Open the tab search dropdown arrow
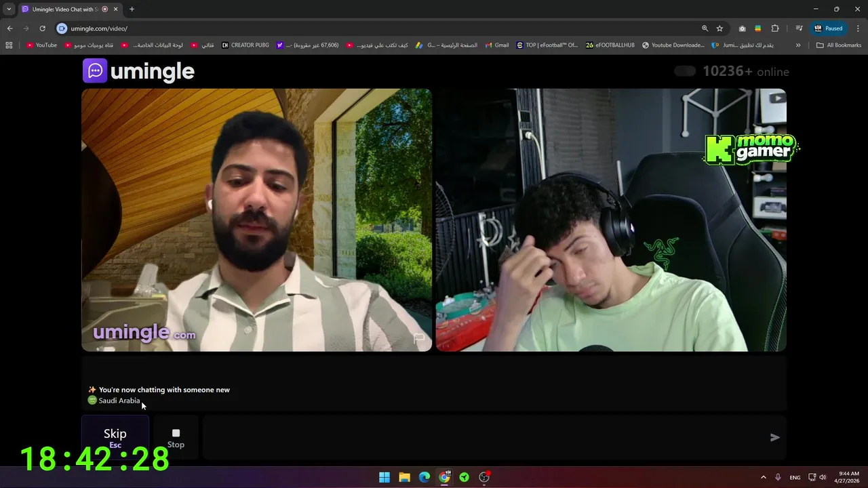Viewport: 868px width, 488px height. click(9, 9)
